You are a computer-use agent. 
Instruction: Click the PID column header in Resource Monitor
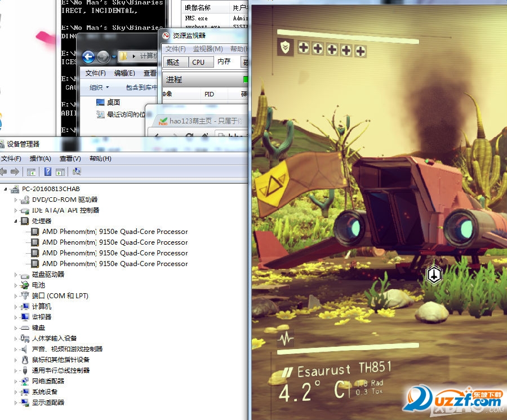(x=209, y=94)
